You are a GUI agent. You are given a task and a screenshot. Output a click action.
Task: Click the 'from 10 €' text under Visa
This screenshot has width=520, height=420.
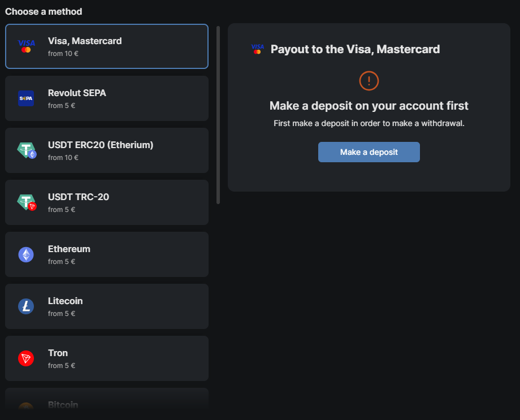click(63, 53)
